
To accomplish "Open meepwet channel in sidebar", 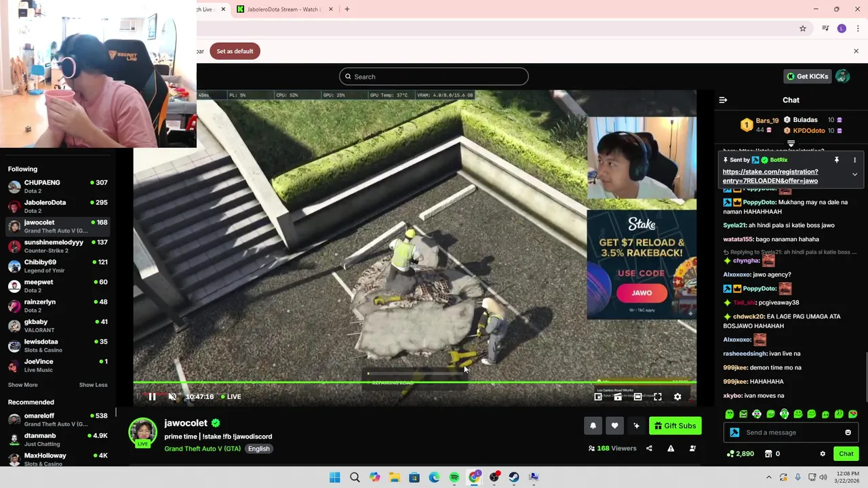I will pyautogui.click(x=58, y=285).
